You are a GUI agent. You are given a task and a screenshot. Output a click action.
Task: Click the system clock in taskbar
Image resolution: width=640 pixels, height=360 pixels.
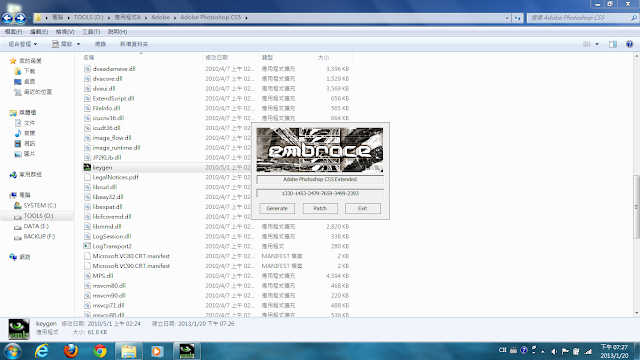614,351
